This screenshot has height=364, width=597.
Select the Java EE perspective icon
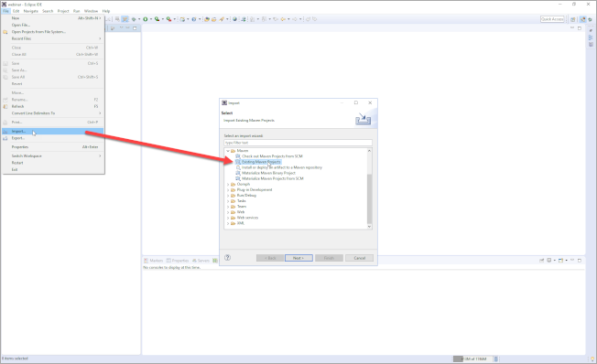[583, 19]
